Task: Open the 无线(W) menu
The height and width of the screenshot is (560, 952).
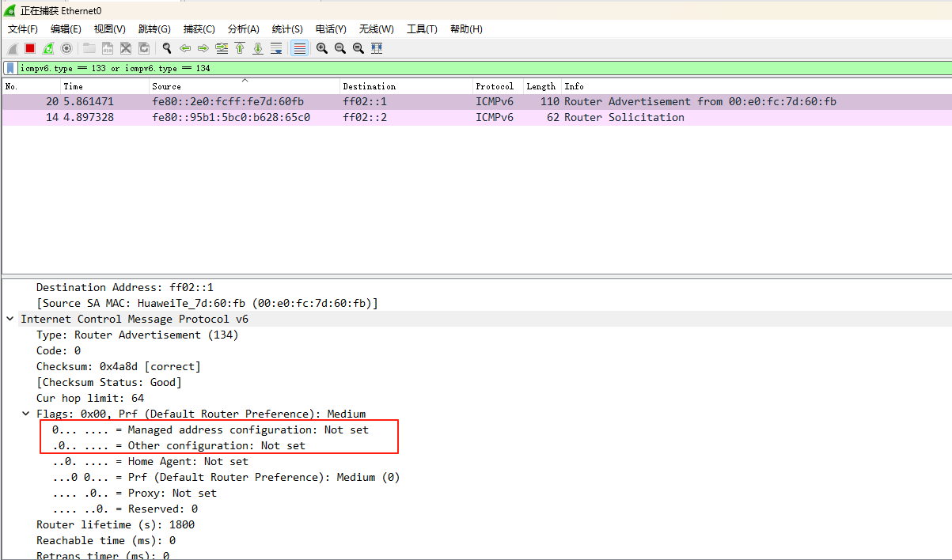Action: [377, 29]
